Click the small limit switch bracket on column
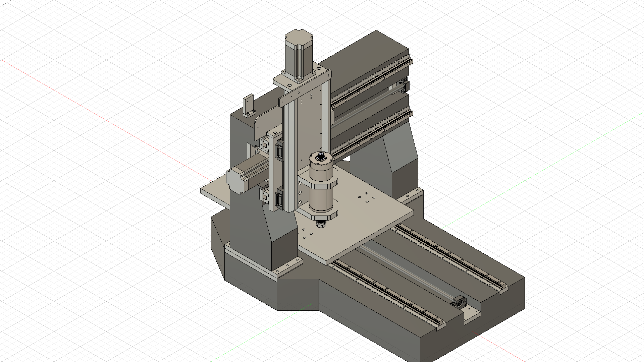 pyautogui.click(x=249, y=105)
